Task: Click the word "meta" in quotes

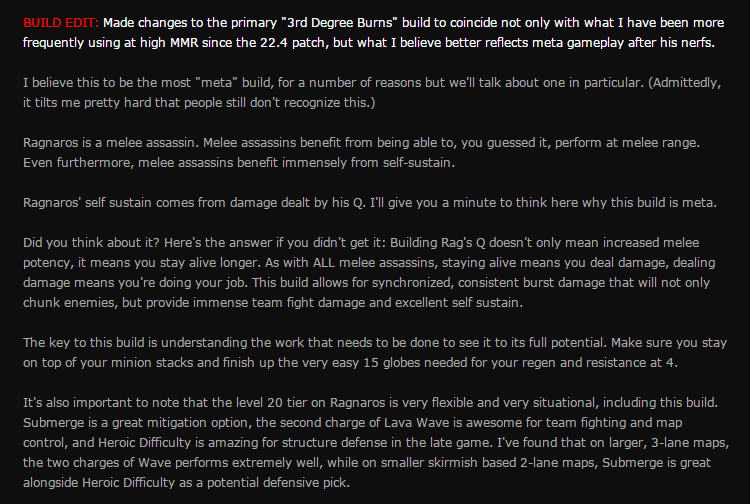Action: (217, 83)
